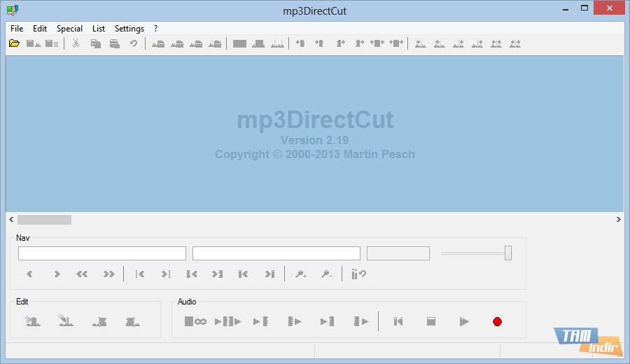The image size is (630, 364).
Task: Click the Zoom out magnifier with minus sign
Action: (327, 274)
